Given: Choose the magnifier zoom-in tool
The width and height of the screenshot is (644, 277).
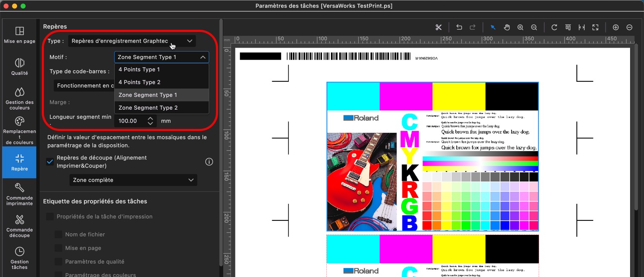Looking at the screenshot, I should tap(520, 27).
